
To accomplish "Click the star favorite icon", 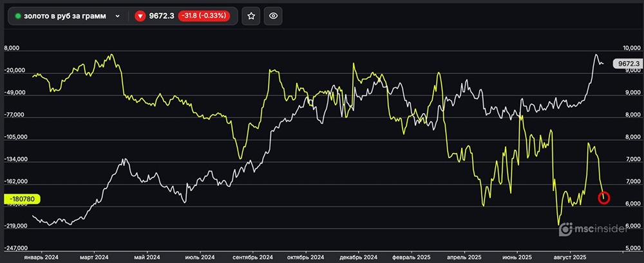I will point(251,15).
